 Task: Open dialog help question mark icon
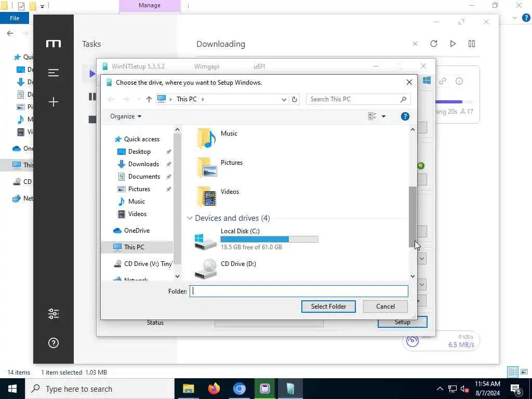(405, 116)
